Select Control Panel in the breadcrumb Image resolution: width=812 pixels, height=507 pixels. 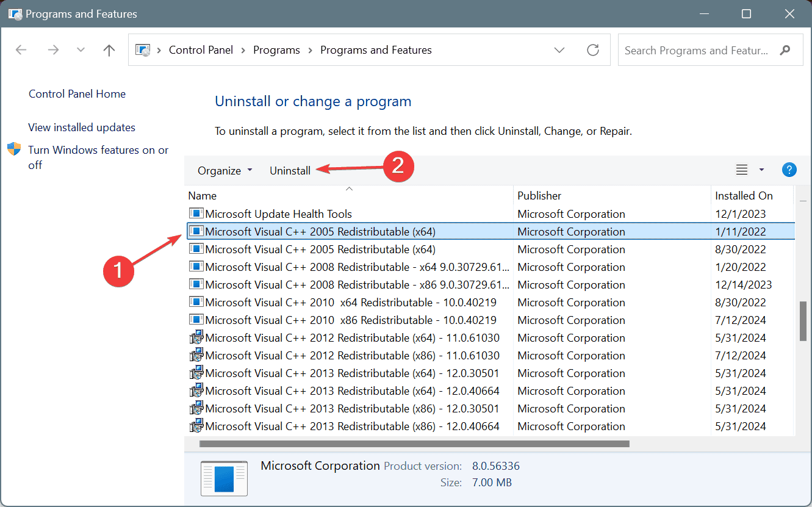tap(201, 50)
